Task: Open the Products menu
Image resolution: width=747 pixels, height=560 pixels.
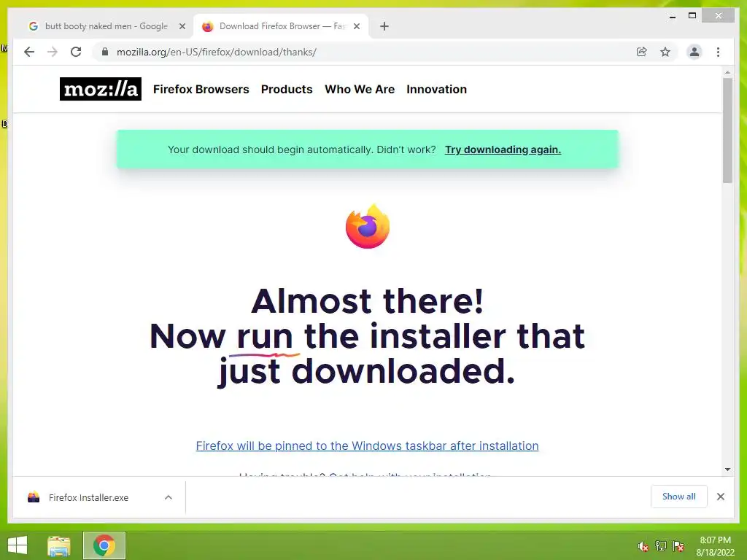Action: (287, 89)
